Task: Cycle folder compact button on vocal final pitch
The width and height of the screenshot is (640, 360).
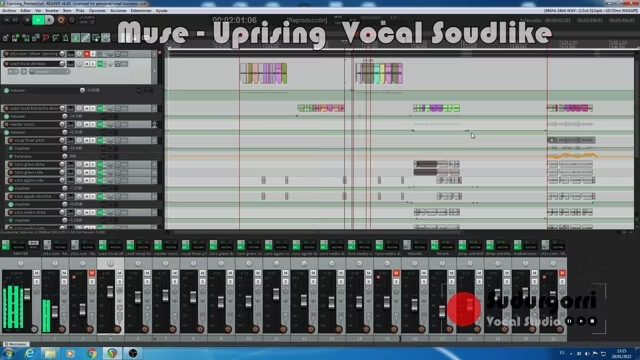Action: click(154, 140)
